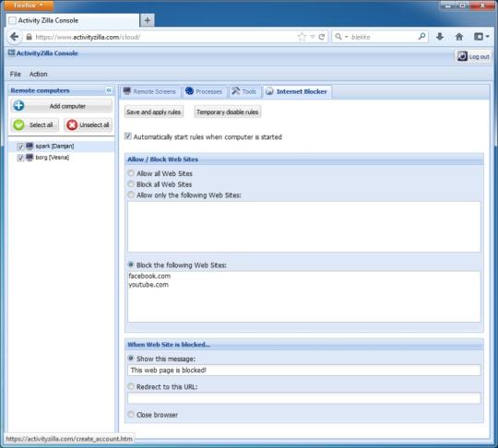Viewport: 498px width, 448px height.
Task: Select spark [Damjan] computer row
Action: point(61,146)
